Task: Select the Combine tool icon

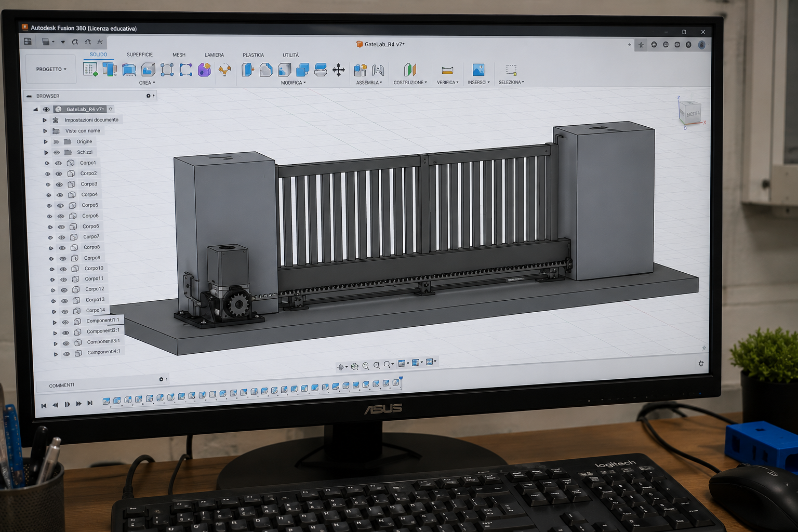Action: pos(302,70)
